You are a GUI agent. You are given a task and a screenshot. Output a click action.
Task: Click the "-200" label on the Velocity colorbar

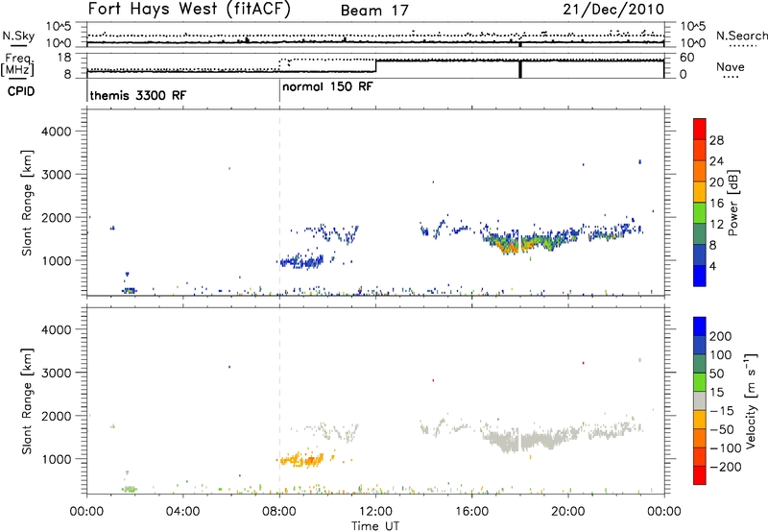click(726, 467)
